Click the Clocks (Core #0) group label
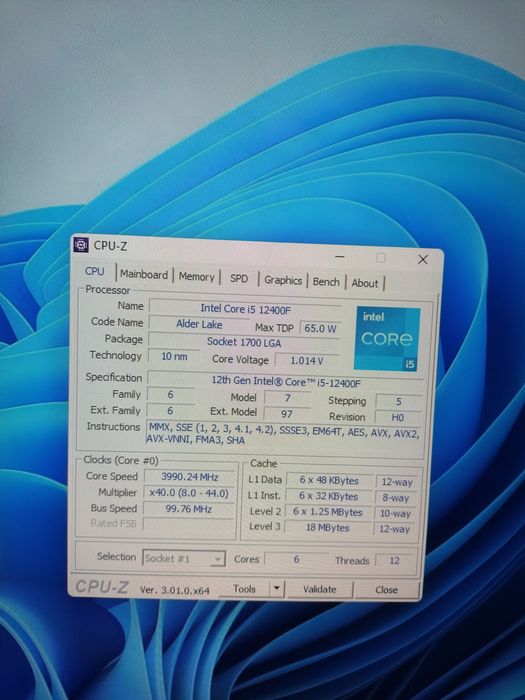 click(x=121, y=460)
